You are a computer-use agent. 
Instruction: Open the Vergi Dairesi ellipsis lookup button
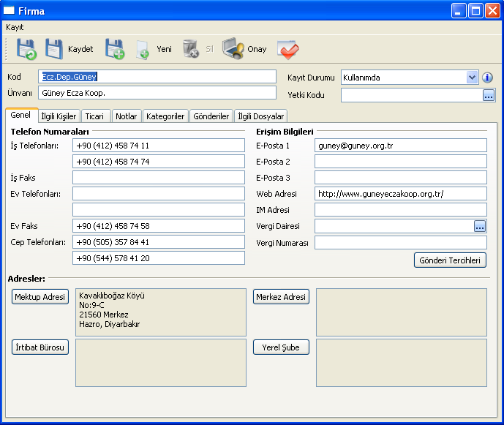point(480,226)
